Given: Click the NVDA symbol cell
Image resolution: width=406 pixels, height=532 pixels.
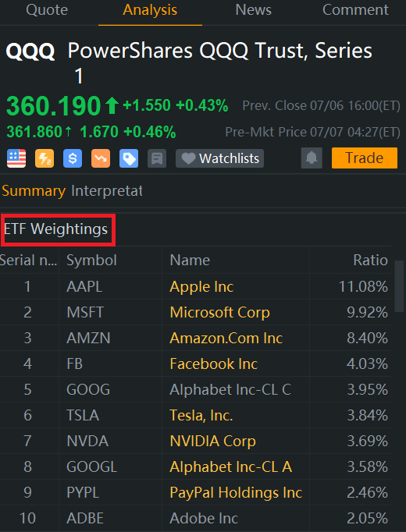Looking at the screenshot, I should tap(87, 442).
